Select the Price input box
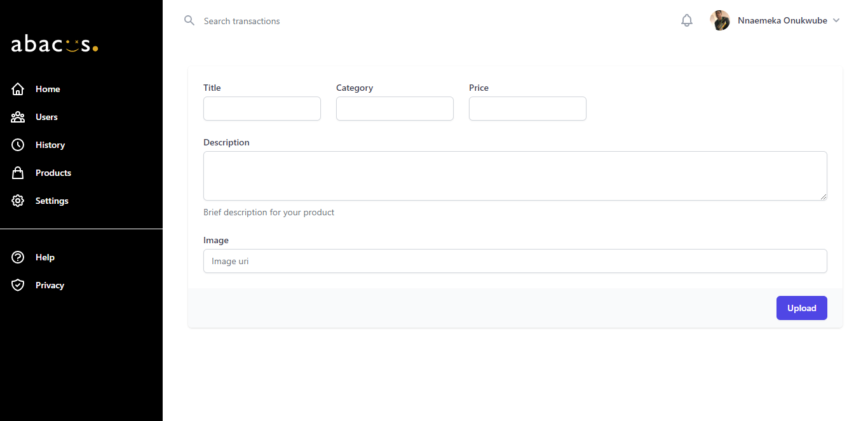Image resolution: width=868 pixels, height=421 pixels. tap(527, 109)
